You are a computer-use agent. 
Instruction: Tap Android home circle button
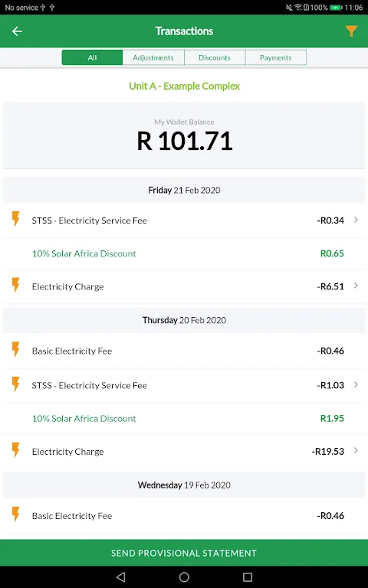[184, 577]
